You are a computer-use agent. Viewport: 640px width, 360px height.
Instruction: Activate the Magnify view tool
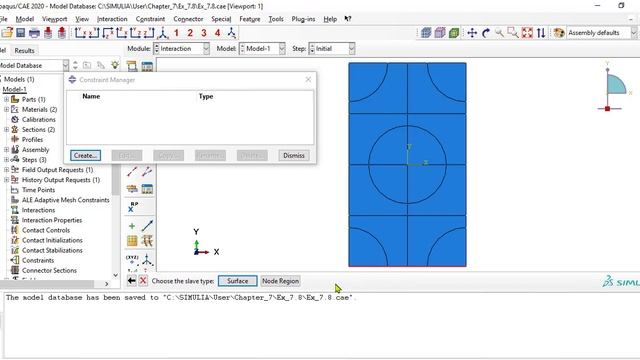(499, 33)
